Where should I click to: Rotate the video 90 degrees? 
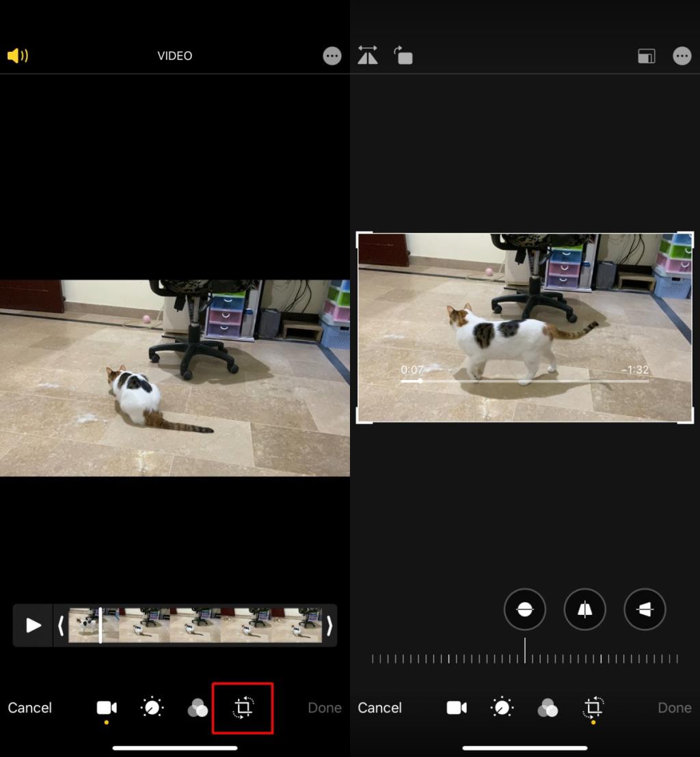[403, 56]
